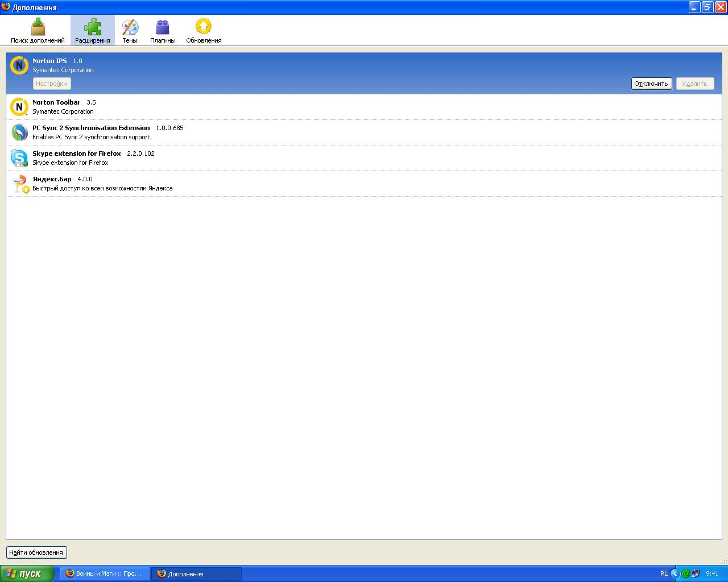Click the network connection tray icon

[695, 573]
